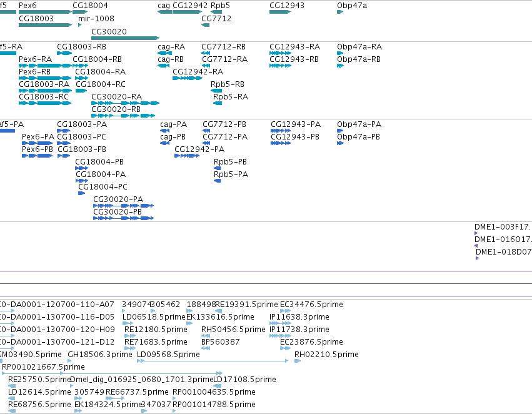Select protein CG18004-PB
This screenshot has height=414, width=532.
click(x=99, y=162)
